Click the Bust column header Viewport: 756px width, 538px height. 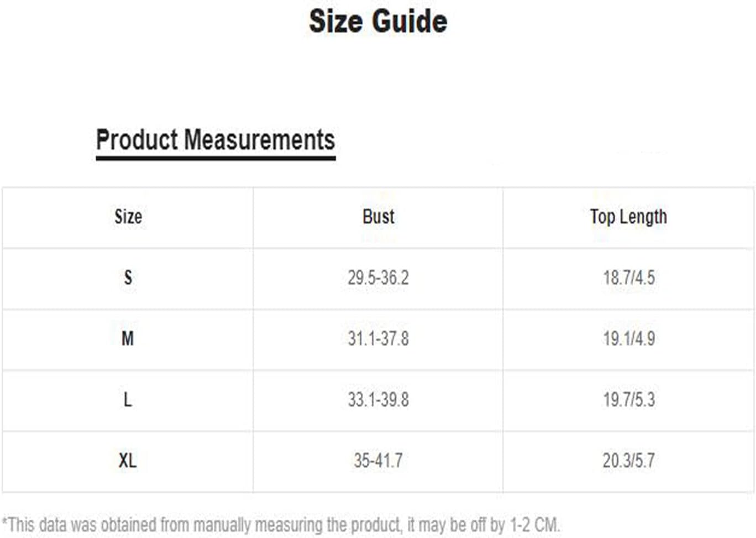[379, 216]
